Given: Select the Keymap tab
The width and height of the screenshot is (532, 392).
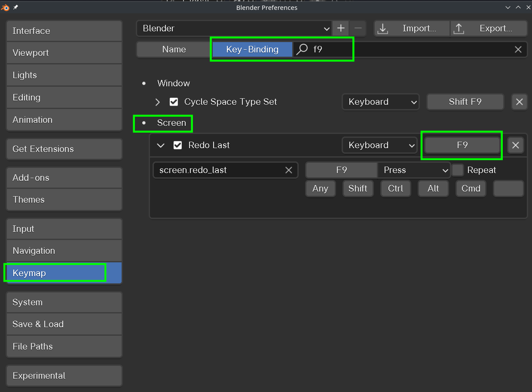Looking at the screenshot, I should click(64, 273).
